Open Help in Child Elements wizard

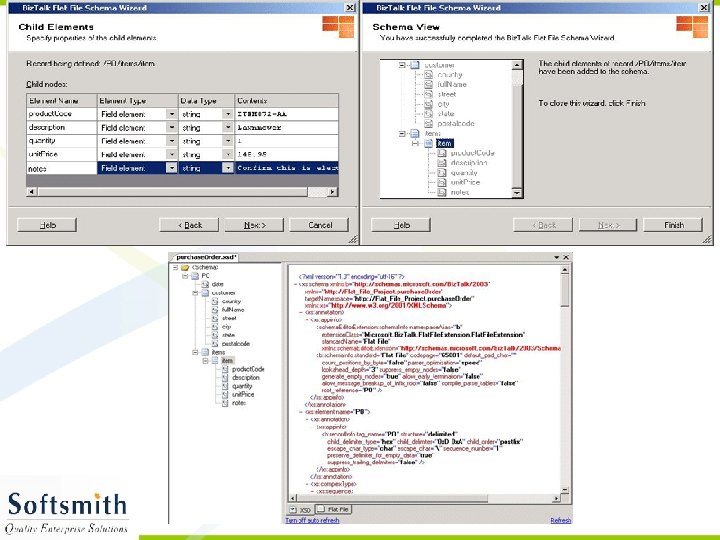(x=47, y=225)
